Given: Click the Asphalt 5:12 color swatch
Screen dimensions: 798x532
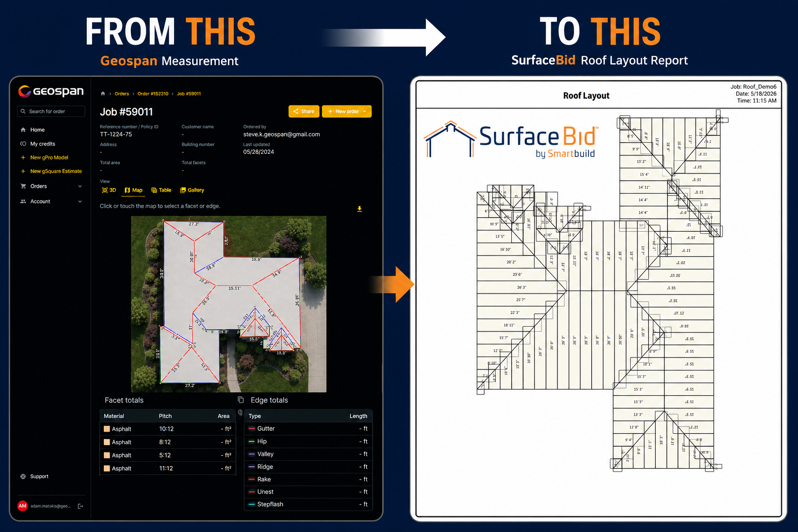Looking at the screenshot, I should pos(107,455).
